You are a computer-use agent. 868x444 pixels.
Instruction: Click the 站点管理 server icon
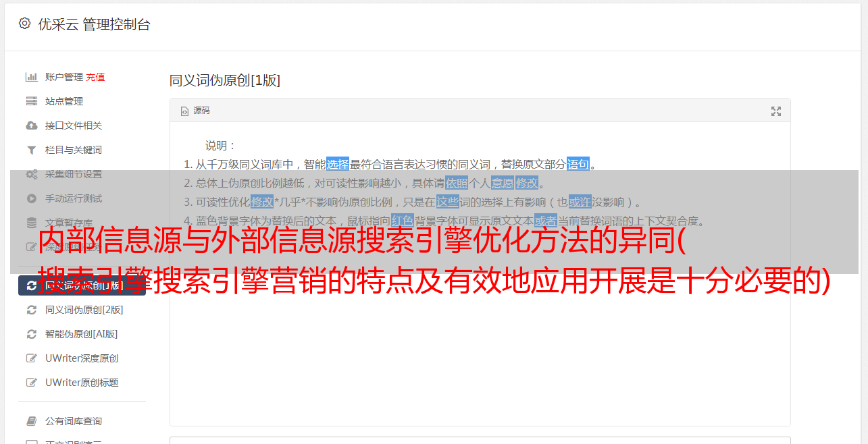coord(31,101)
